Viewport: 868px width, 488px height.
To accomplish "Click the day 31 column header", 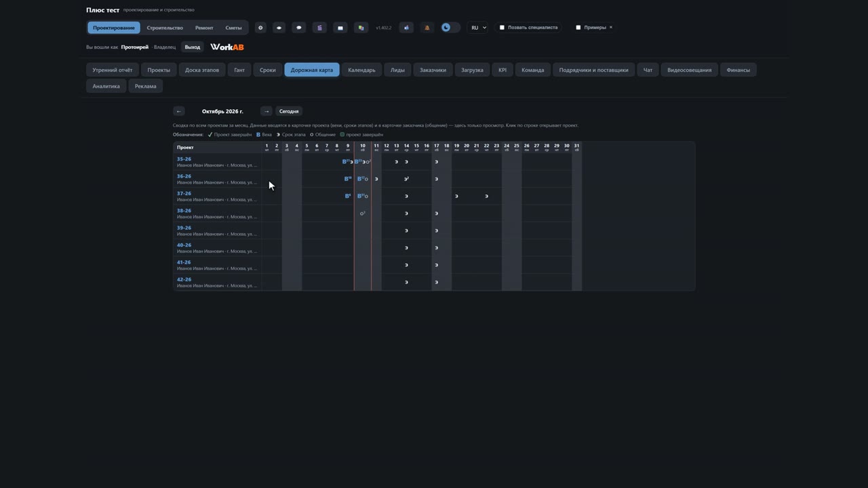I will tap(576, 147).
